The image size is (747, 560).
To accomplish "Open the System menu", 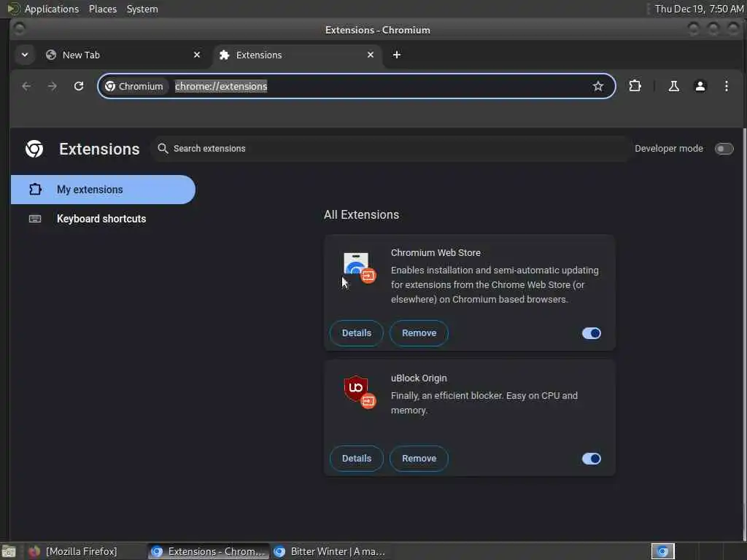I will 142,9.
